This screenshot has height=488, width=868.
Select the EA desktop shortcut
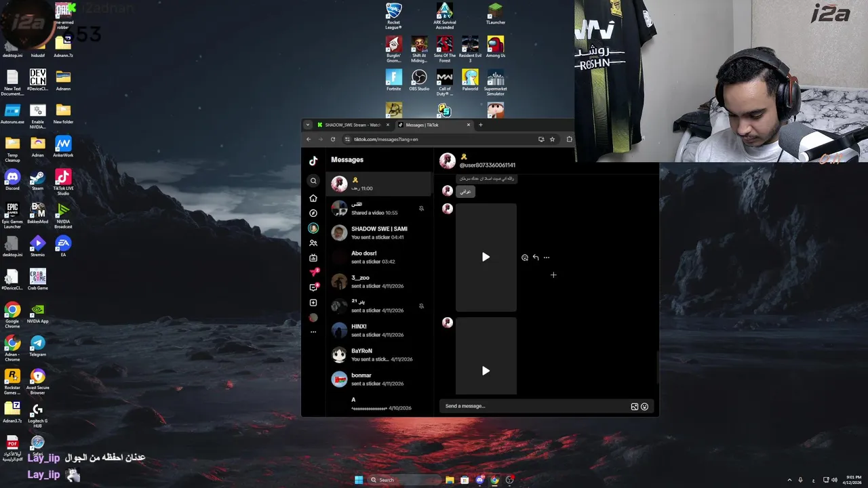pyautogui.click(x=63, y=247)
